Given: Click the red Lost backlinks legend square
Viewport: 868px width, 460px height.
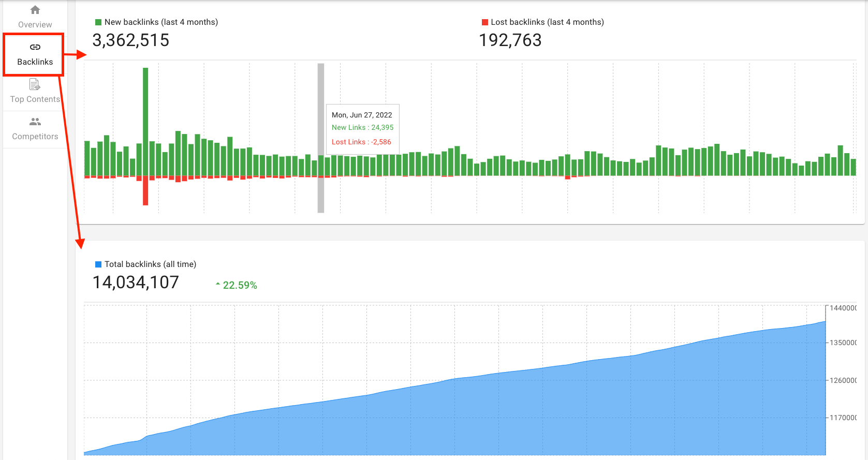Looking at the screenshot, I should click(485, 22).
